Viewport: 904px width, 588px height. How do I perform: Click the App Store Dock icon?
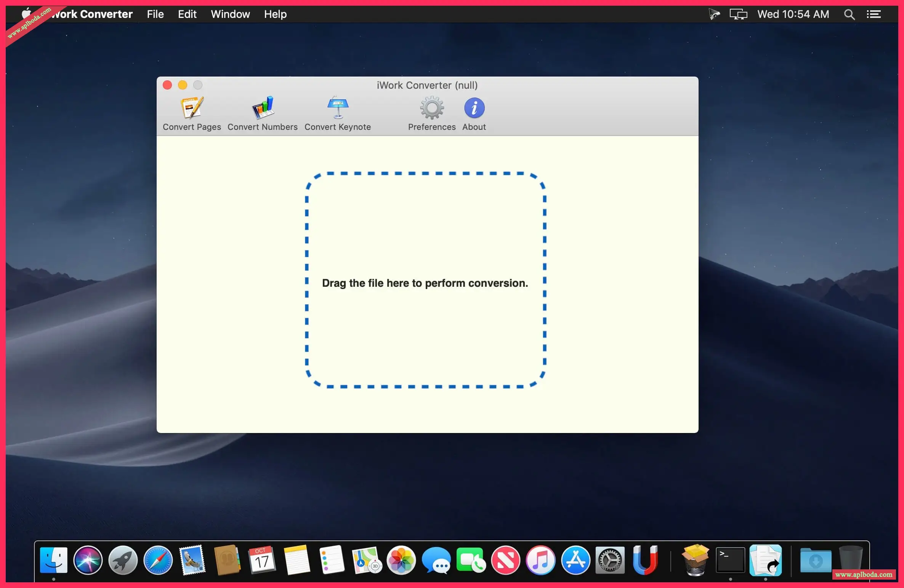pos(575,560)
